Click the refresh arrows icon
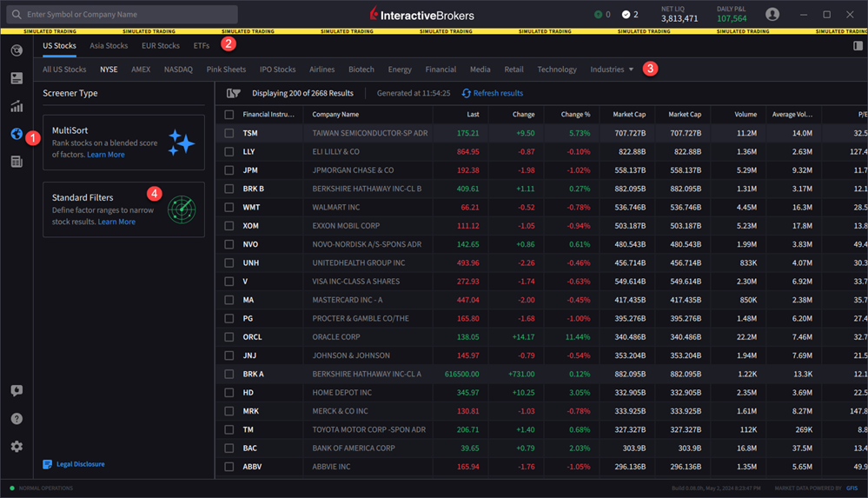The width and height of the screenshot is (868, 498). 466,93
